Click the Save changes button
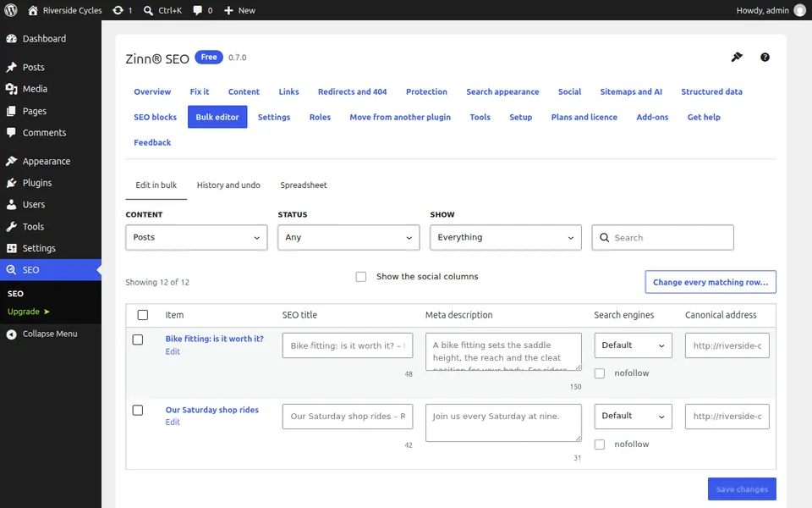812x508 pixels. [x=742, y=489]
